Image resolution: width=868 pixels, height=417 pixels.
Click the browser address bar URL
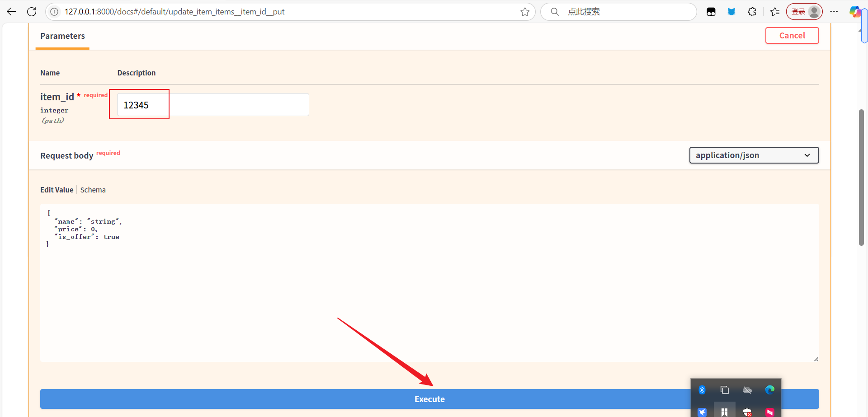(175, 12)
